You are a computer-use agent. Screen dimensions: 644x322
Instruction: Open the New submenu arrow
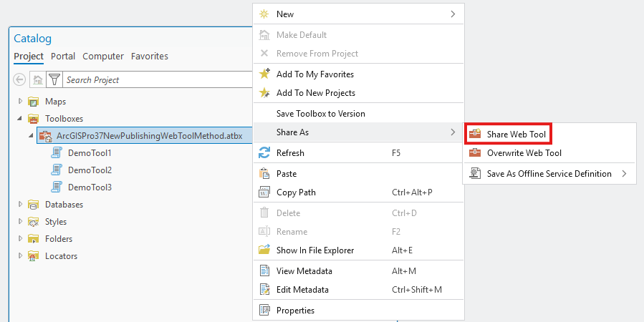[453, 14]
